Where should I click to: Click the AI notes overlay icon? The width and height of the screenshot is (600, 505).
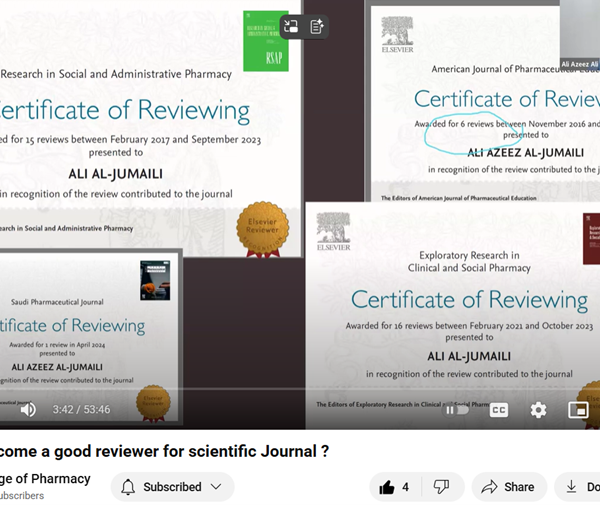click(x=317, y=27)
